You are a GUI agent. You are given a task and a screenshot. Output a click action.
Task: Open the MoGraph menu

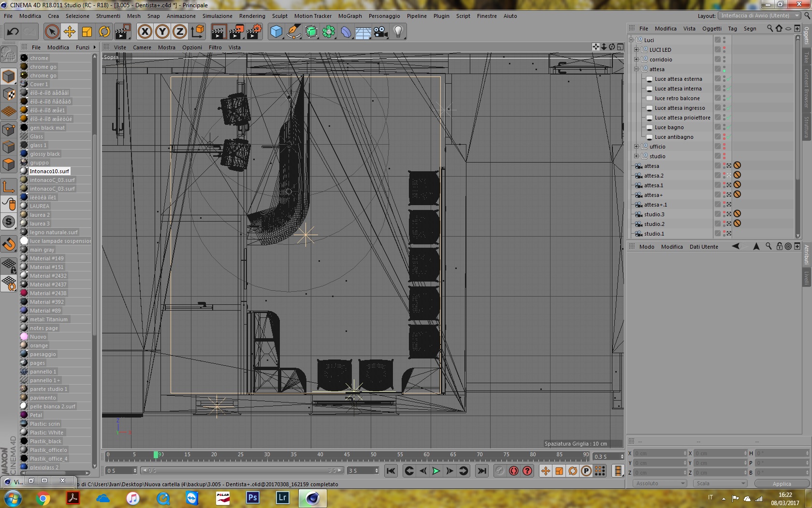point(350,16)
